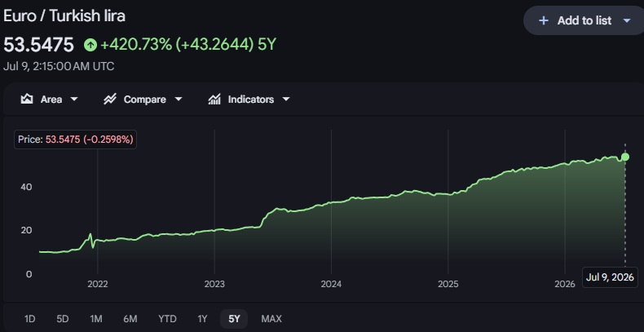
Task: Expand the Indicators dropdown arrow
Action: coord(286,100)
